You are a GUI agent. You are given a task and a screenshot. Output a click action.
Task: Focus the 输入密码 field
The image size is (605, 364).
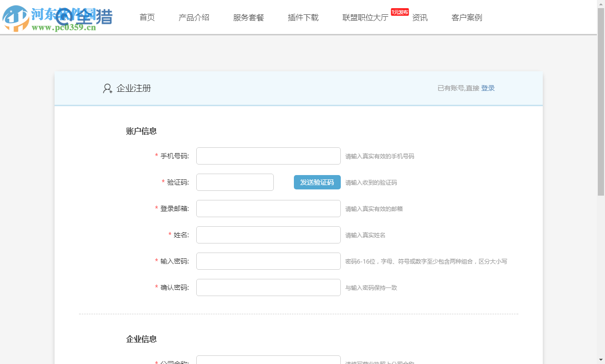click(269, 261)
